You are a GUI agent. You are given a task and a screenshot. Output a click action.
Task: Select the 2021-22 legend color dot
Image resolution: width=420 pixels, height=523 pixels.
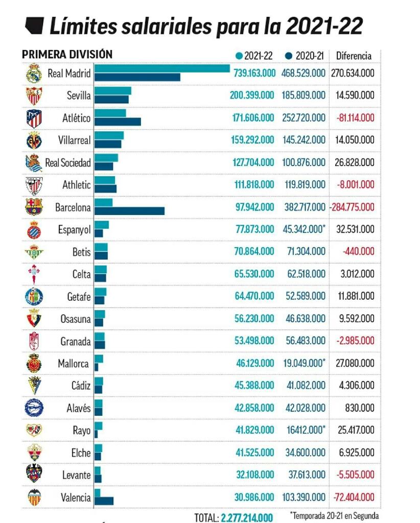239,56
